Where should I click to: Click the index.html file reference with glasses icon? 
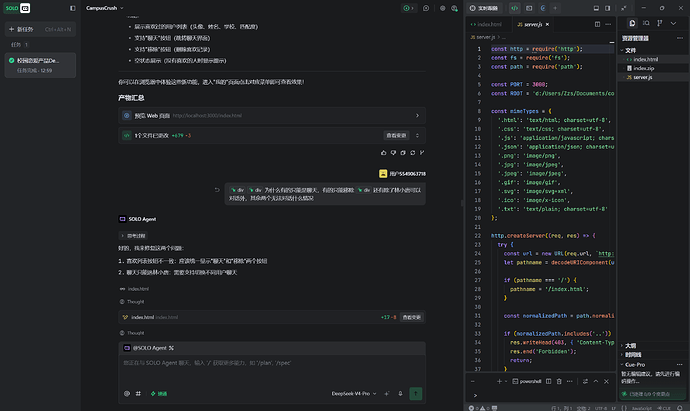134,289
